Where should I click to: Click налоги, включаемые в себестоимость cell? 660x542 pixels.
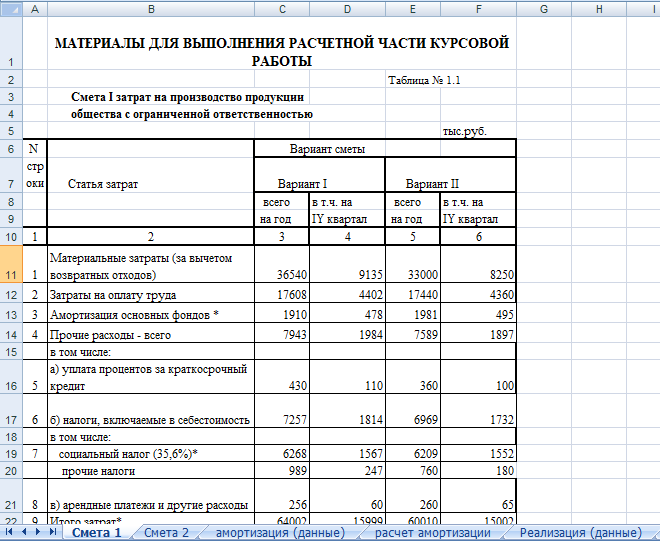(151, 411)
